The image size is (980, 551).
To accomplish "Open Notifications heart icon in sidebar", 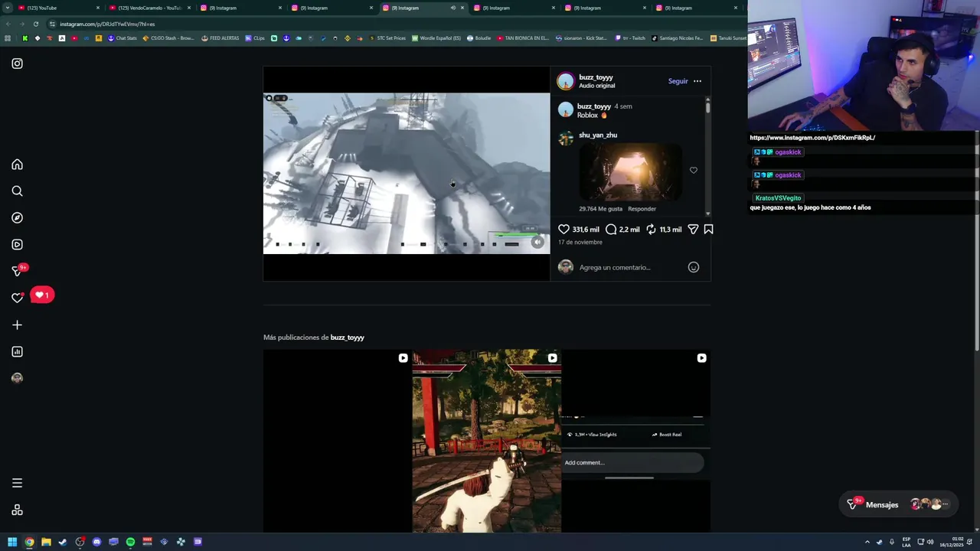I will point(17,298).
